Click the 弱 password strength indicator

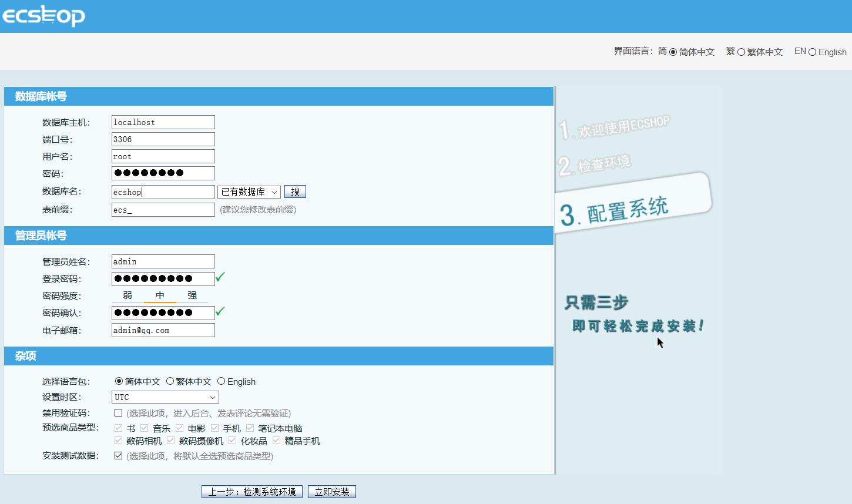pyautogui.click(x=128, y=295)
